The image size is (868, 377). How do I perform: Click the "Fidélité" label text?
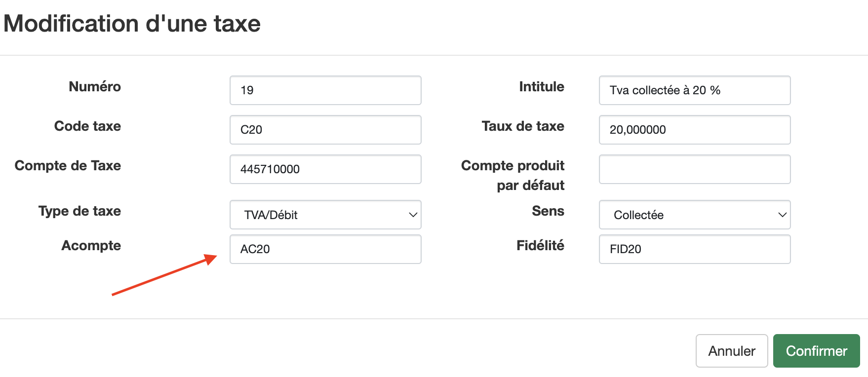click(x=540, y=246)
